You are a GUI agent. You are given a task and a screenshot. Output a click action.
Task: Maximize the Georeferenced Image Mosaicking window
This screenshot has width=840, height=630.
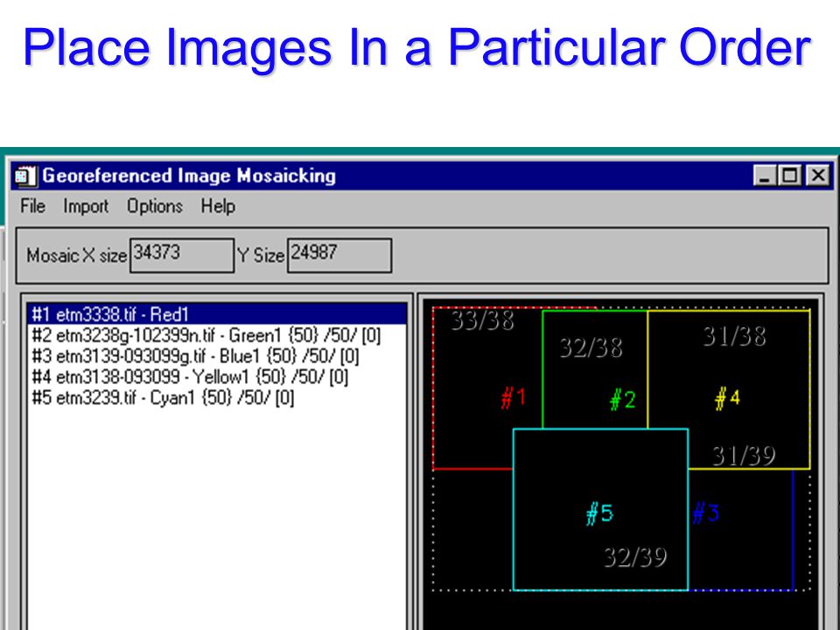pos(789,175)
